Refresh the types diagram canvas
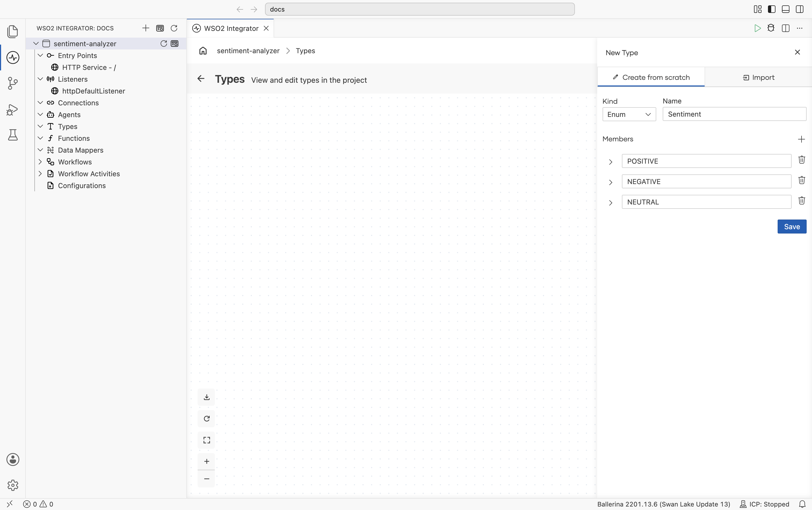Image resolution: width=812 pixels, height=510 pixels. click(x=206, y=419)
